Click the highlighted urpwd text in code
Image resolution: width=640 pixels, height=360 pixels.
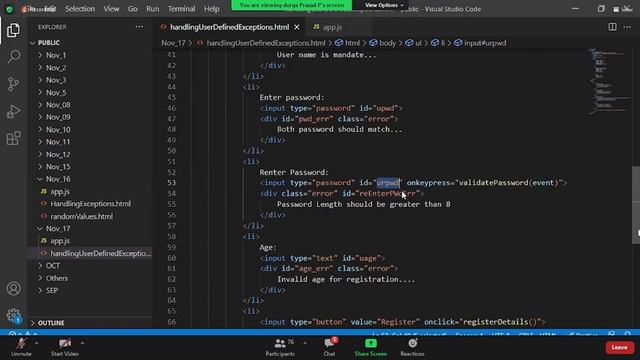pos(388,183)
